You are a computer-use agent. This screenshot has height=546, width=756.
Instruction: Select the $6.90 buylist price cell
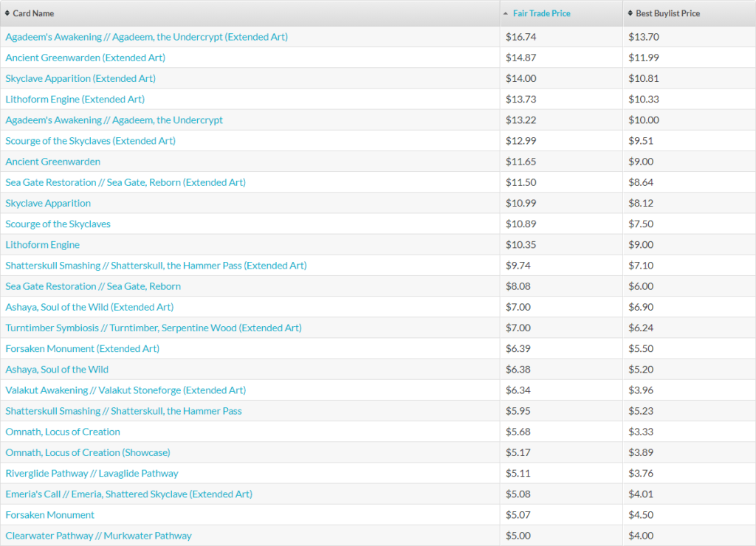(x=690, y=306)
